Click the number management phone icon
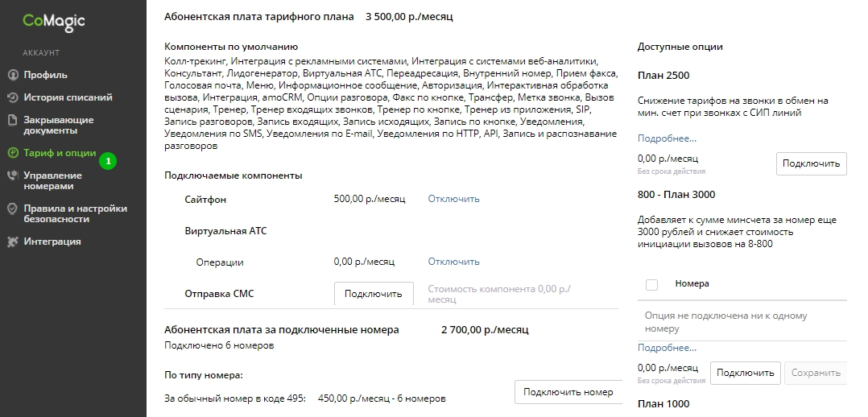The height and width of the screenshot is (417, 868). click(12, 175)
